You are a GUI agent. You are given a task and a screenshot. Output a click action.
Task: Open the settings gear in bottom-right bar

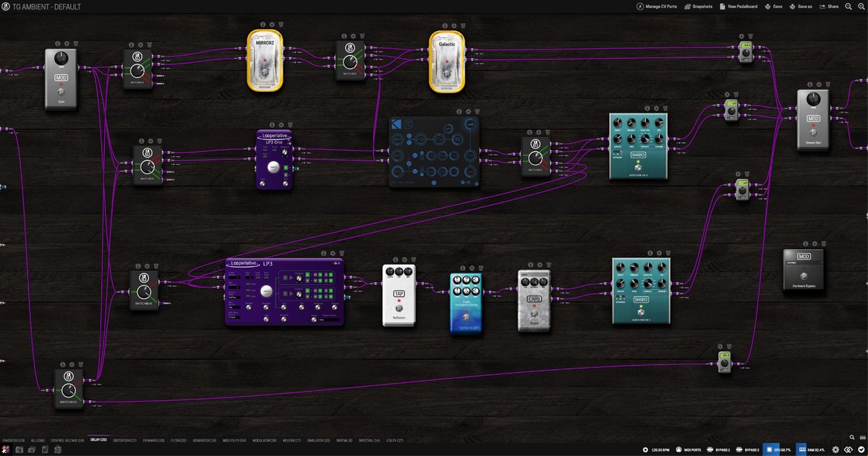[836, 449]
